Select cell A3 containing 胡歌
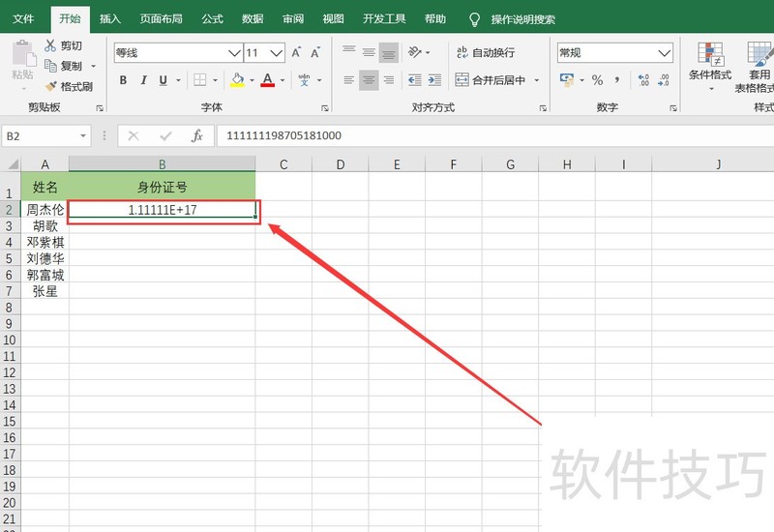The height and width of the screenshot is (532, 774). 45,225
